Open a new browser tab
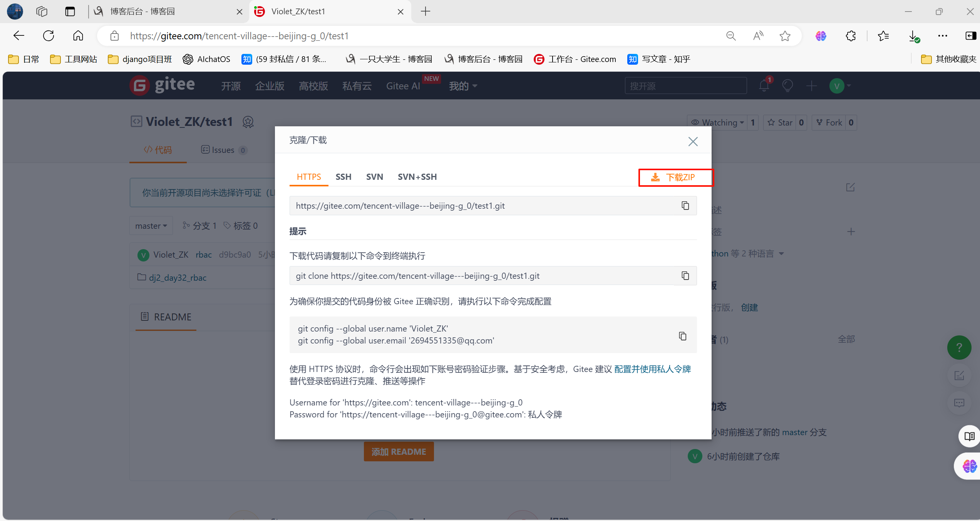This screenshot has height=521, width=980. [x=426, y=12]
